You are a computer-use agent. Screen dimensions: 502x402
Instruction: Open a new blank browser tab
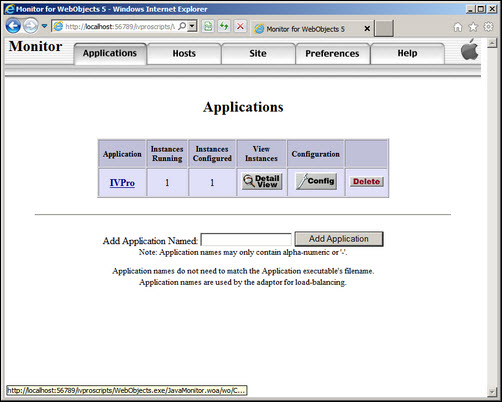(384, 28)
